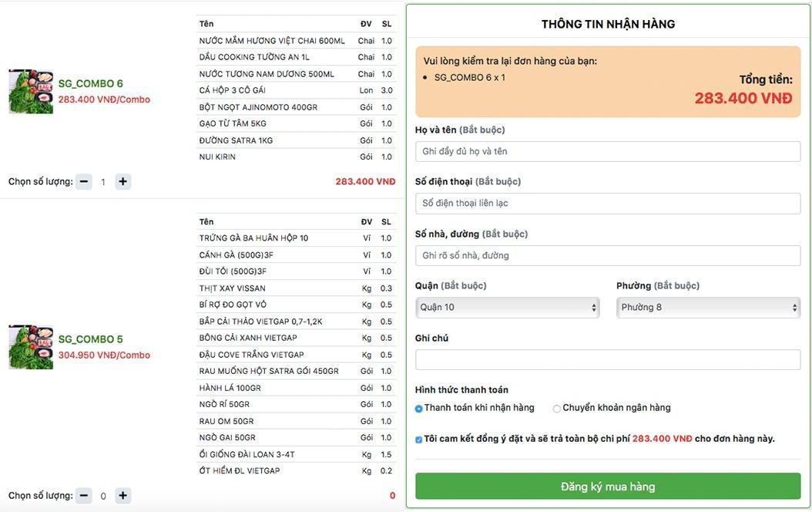Image resolution: width=812 pixels, height=512 pixels.
Task: Select the 'TRỨNG GÀ BA HUÂN HỘP 10' row
Action: pyautogui.click(x=296, y=238)
